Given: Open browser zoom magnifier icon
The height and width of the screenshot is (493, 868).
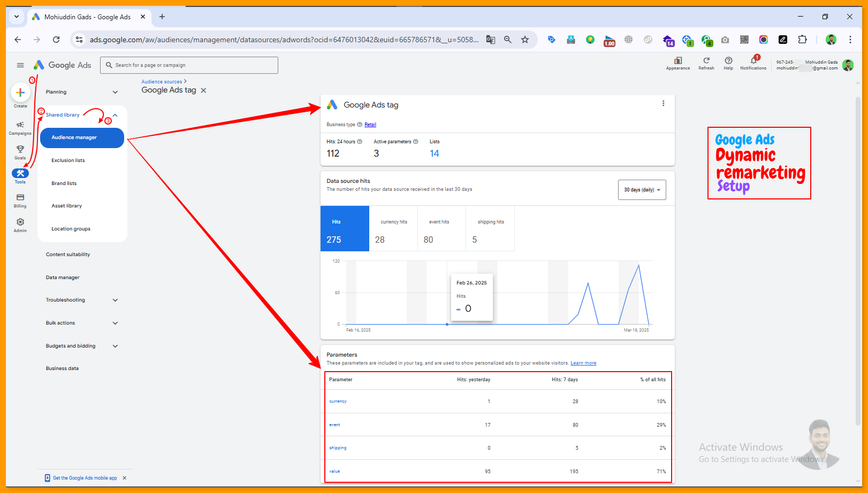Looking at the screenshot, I should point(508,40).
